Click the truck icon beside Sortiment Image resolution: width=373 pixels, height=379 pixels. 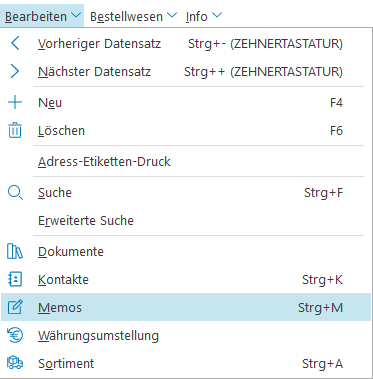pos(15,363)
